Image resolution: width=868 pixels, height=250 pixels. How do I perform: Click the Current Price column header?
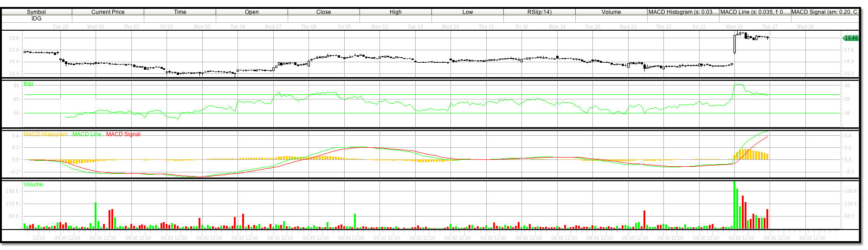(108, 12)
